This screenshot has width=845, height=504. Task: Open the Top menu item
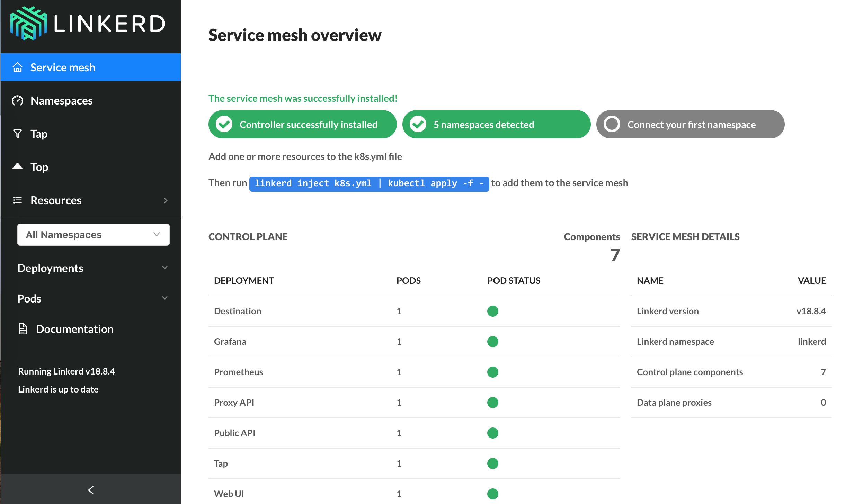[39, 167]
